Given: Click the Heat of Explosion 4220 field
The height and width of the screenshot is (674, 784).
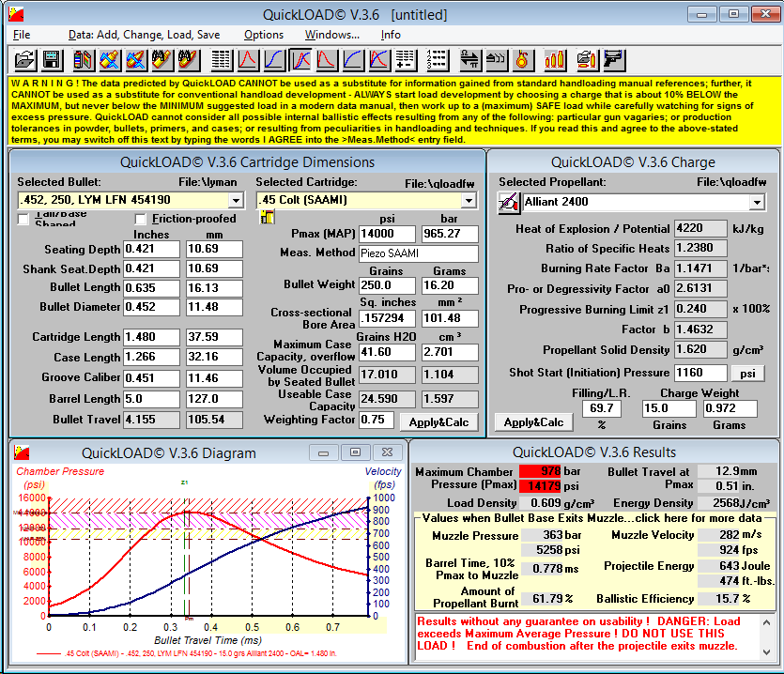Looking at the screenshot, I should pos(700,228).
